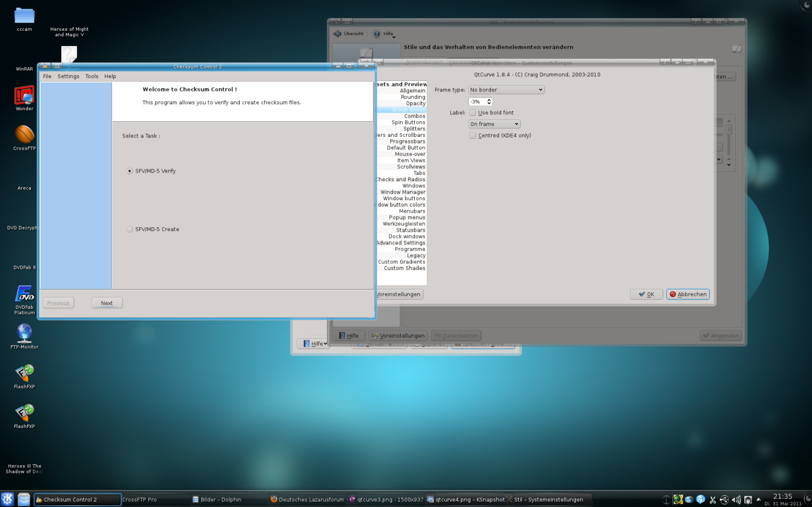Tick the Centred (KDE4 only) checkbox
This screenshot has width=812, height=507.
coord(473,136)
